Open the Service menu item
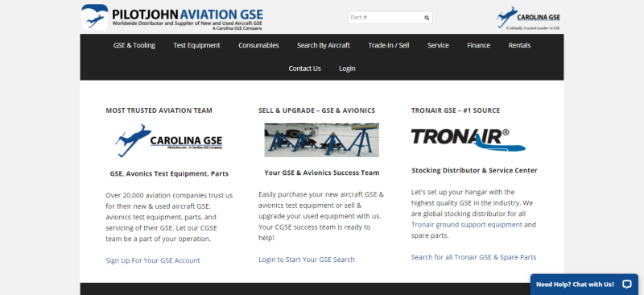Screen dimensions: 644x295 (x=438, y=45)
